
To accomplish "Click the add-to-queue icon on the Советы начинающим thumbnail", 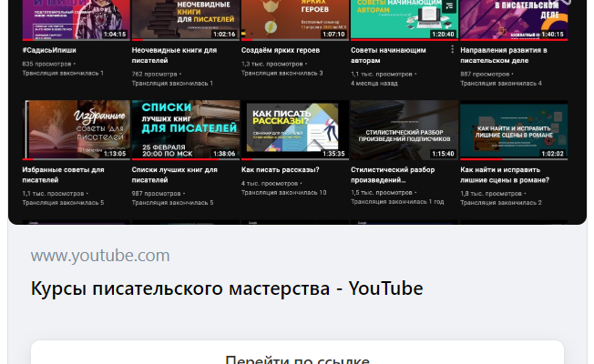I will [447, 6].
